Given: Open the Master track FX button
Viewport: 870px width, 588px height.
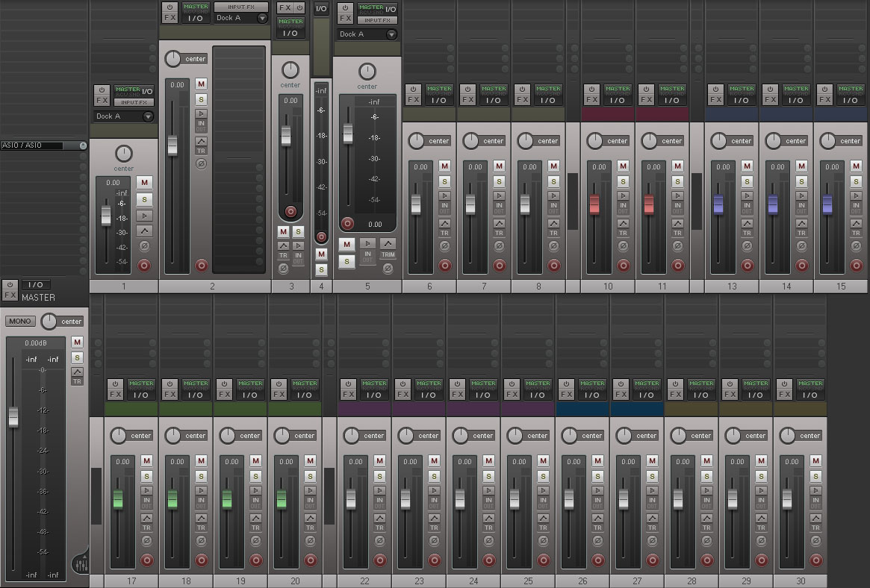Looking at the screenshot, I should [10, 295].
